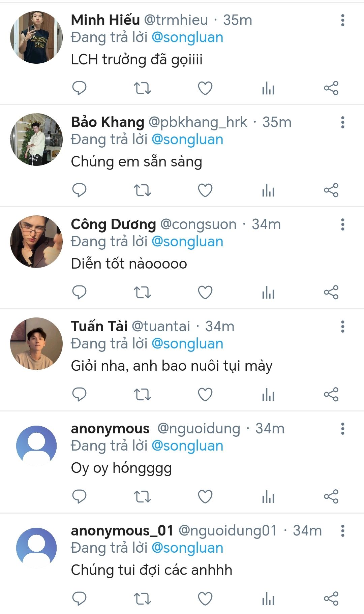Image resolution: width=364 pixels, height=614 pixels.
Task: Tap Công Dương's avatar photo
Action: point(36,242)
